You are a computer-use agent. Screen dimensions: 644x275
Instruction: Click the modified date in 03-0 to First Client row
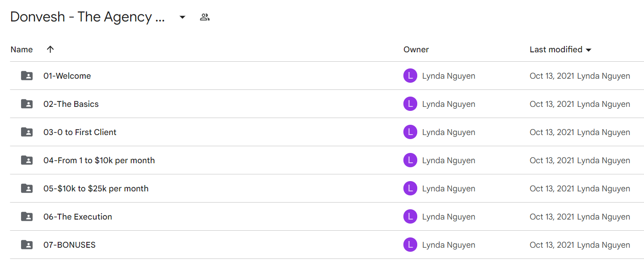[x=552, y=132]
